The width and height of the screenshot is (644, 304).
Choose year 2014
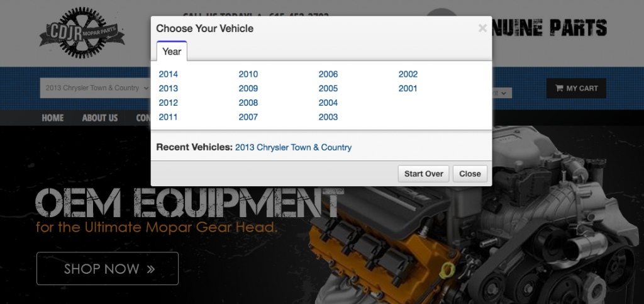[x=169, y=74]
